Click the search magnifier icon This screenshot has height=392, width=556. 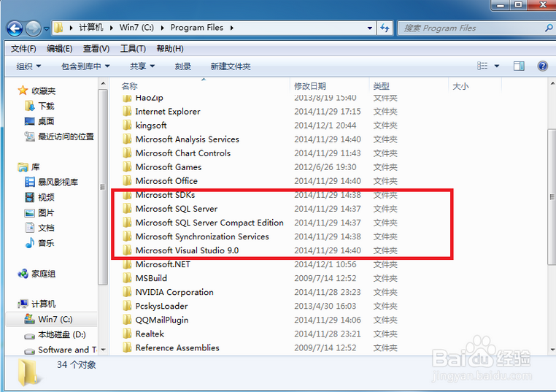tap(549, 28)
